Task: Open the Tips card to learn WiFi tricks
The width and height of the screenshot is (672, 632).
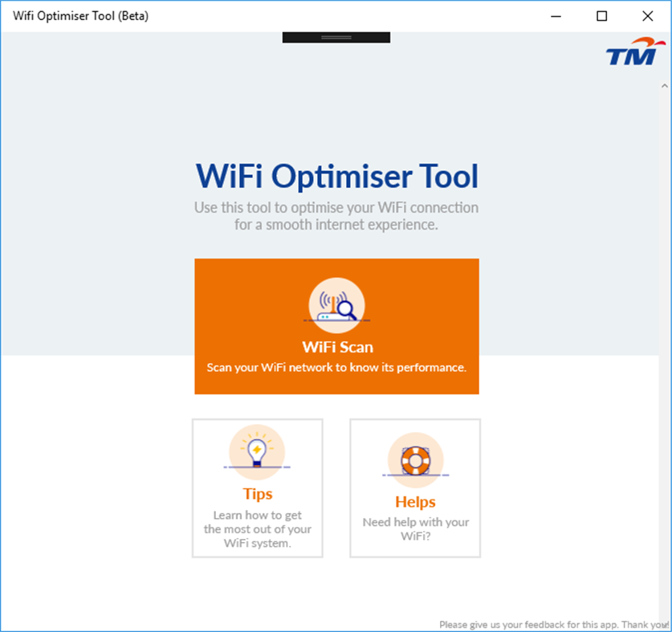Action: pyautogui.click(x=257, y=487)
